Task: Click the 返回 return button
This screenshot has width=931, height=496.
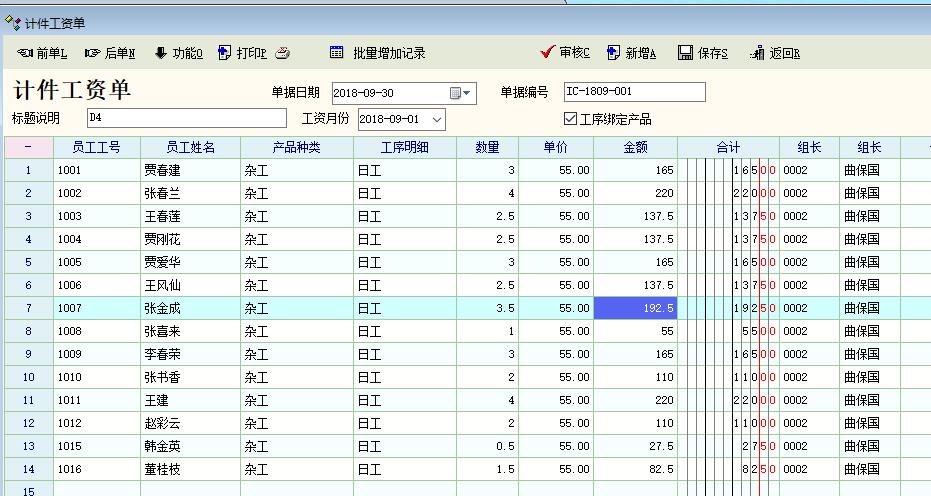Action: pyautogui.click(x=774, y=53)
